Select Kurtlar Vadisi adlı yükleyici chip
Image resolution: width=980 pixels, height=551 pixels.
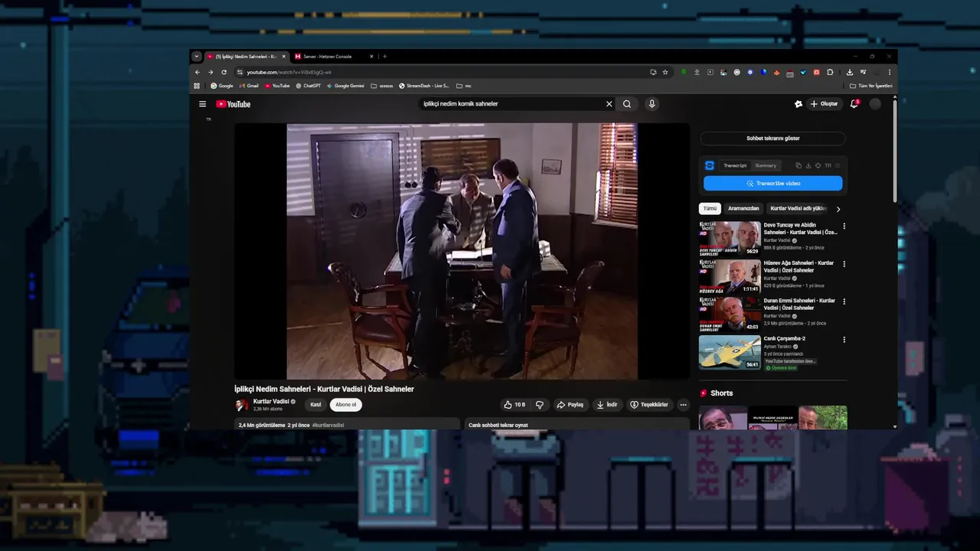[x=799, y=208]
